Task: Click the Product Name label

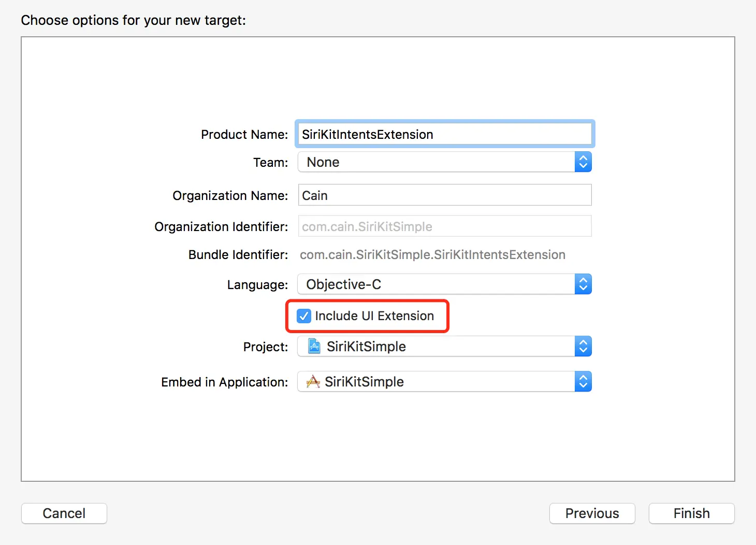Action: [x=244, y=135]
